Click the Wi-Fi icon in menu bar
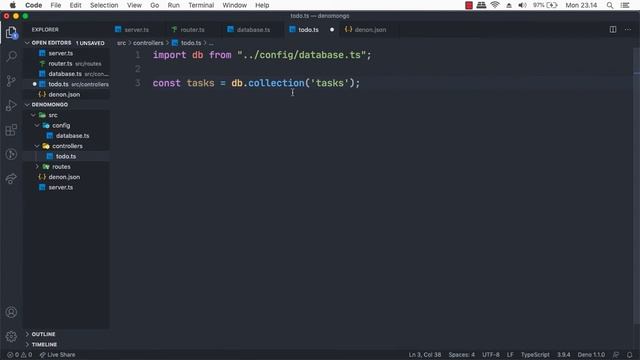The height and width of the screenshot is (360, 640). coord(495,5)
